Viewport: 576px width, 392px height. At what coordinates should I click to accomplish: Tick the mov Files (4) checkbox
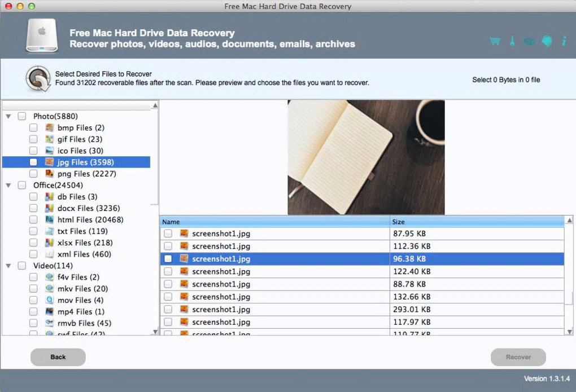pos(33,300)
